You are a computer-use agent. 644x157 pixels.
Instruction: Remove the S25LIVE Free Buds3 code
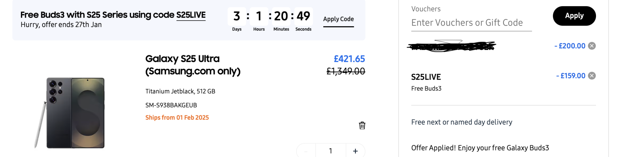[x=592, y=76]
